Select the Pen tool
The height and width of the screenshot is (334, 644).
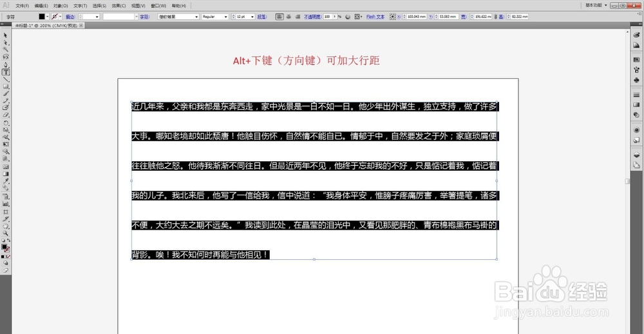click(x=6, y=64)
